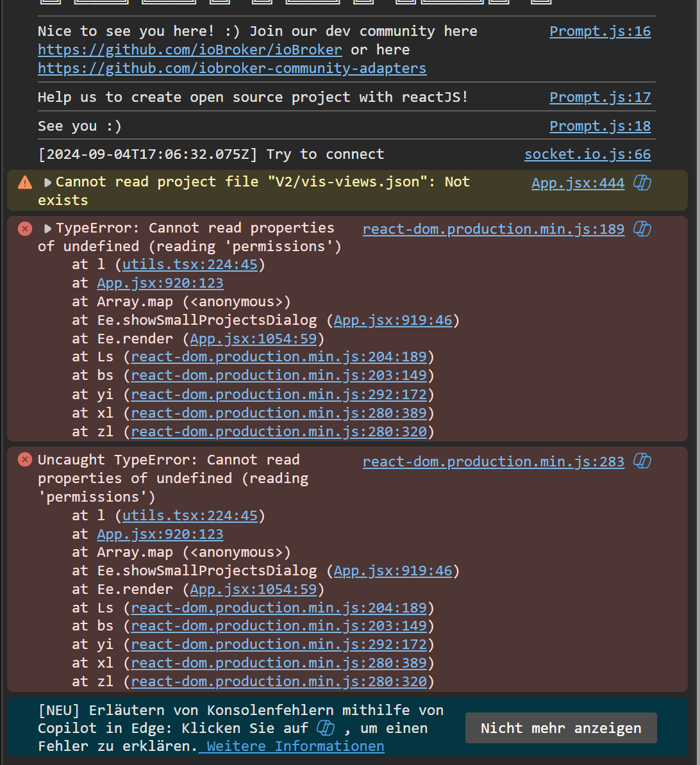Click red error icon of Uncaught TypeError

pyautogui.click(x=25, y=459)
